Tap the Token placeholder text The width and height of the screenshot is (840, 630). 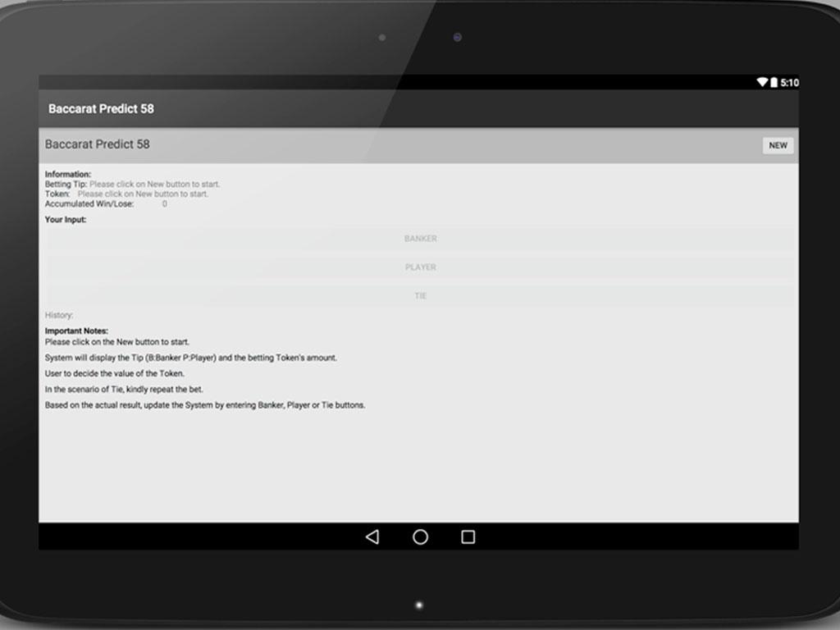pos(143,194)
